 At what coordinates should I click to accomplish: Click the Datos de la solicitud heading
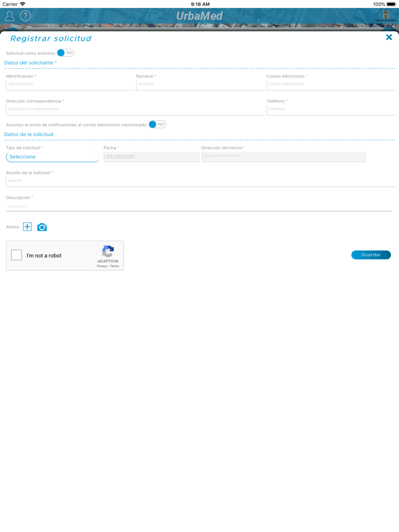pos(28,134)
